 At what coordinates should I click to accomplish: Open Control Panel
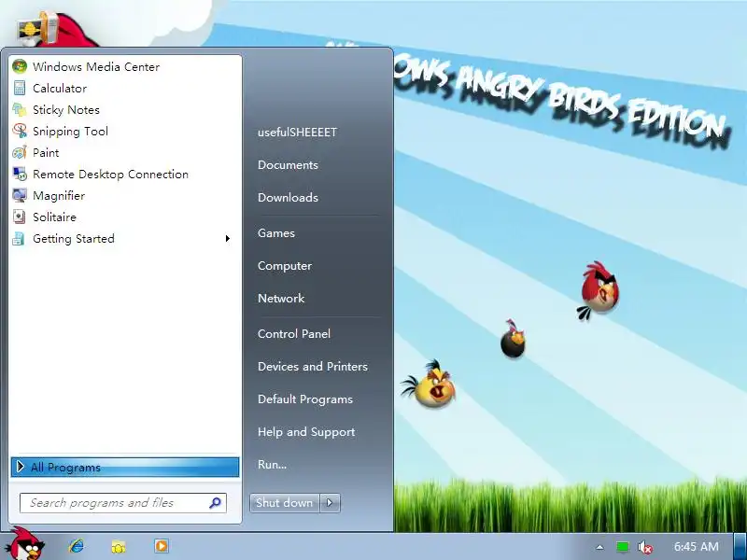[294, 333]
